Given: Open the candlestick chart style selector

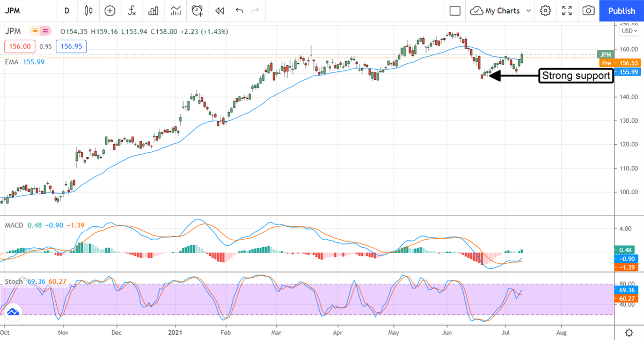Looking at the screenshot, I should 89,11.
